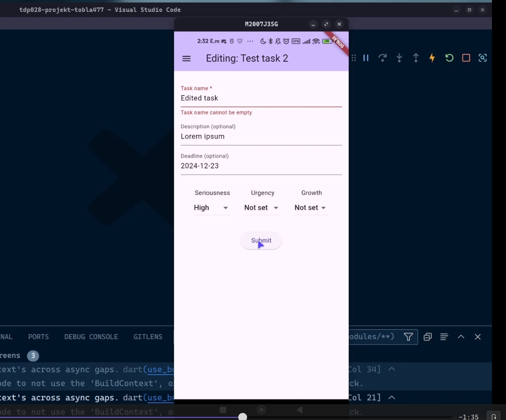This screenshot has width=506, height=420.
Task: Click the debug Step Into arrow
Action: 399,58
